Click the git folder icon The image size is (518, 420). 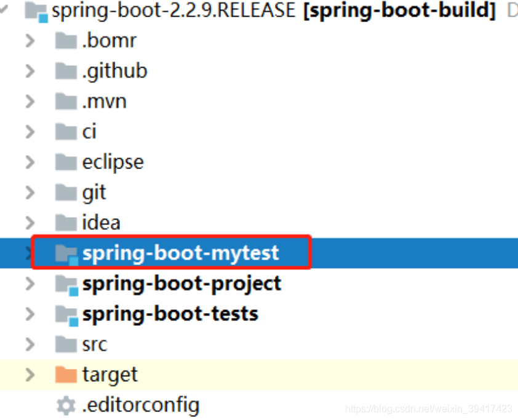66,192
